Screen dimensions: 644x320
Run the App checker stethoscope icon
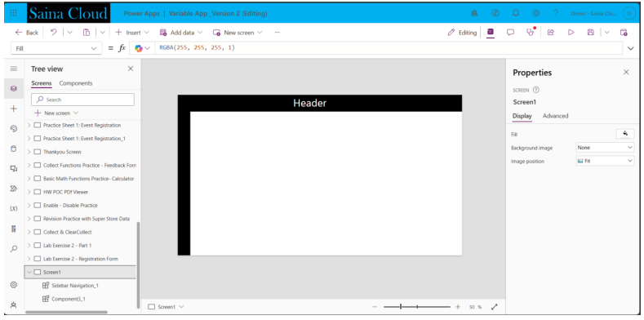click(531, 32)
